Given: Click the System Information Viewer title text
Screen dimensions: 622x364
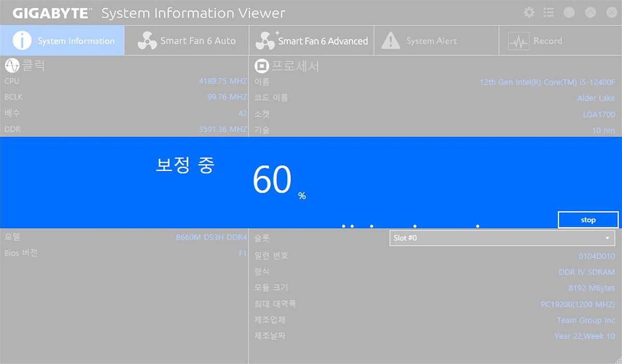Looking at the screenshot, I should [x=193, y=13].
